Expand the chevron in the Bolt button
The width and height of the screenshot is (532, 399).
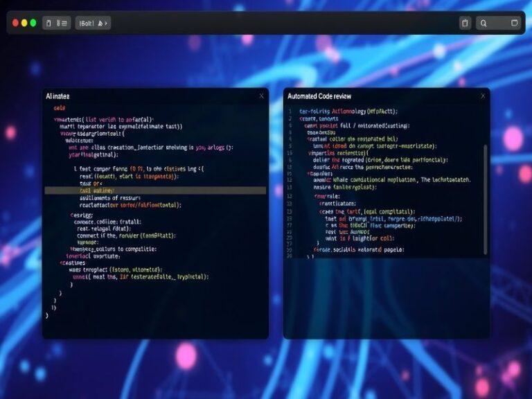pyautogui.click(x=106, y=23)
